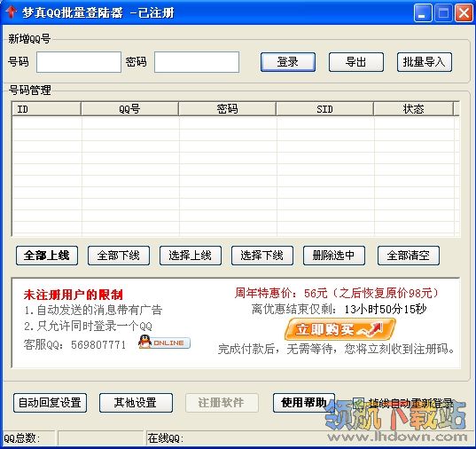Screen dimensions: 476x449
Task: Click the 选择下线 button
Action: tap(262, 256)
